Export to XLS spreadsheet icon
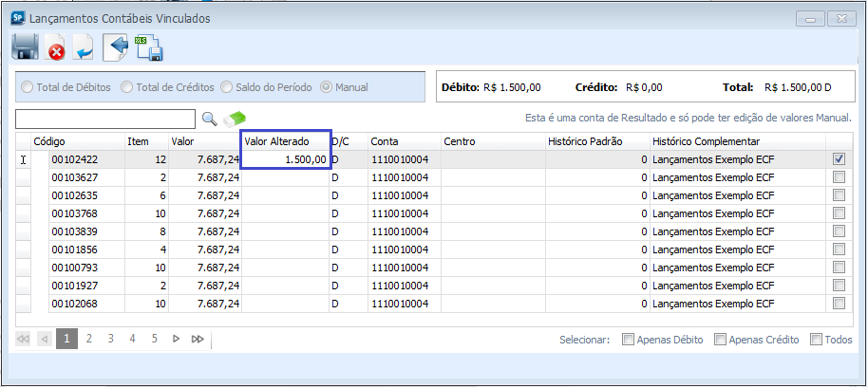The height and width of the screenshot is (388, 868). click(x=148, y=48)
